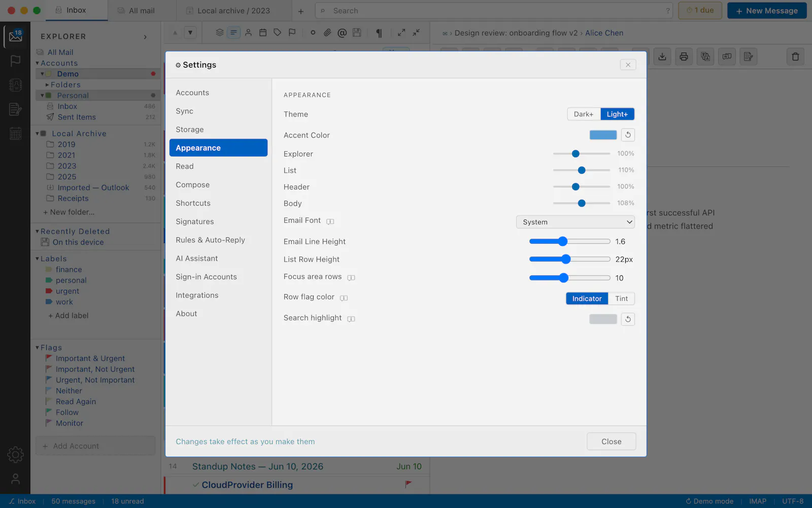Click the New Message button
The width and height of the screenshot is (812, 508).
tap(767, 11)
